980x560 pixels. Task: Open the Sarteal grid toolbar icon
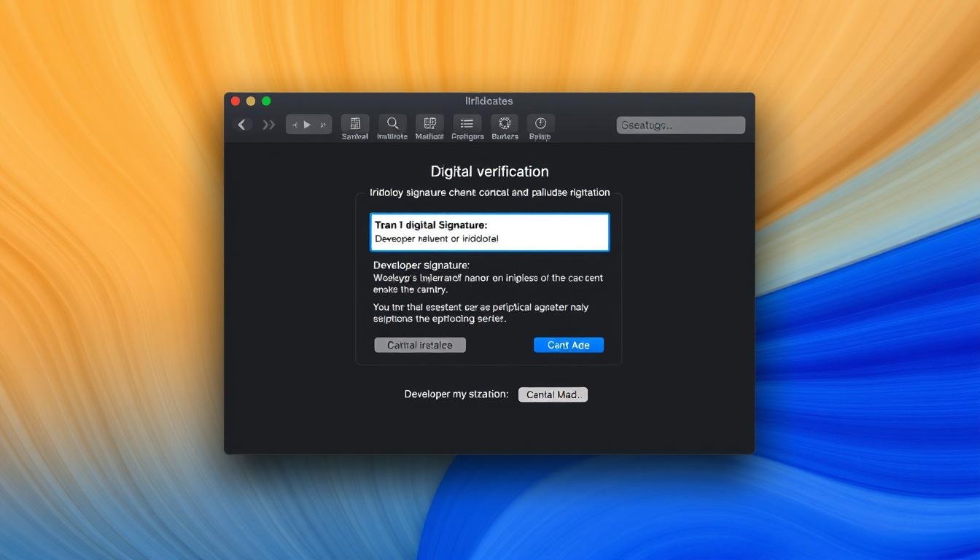(x=355, y=124)
